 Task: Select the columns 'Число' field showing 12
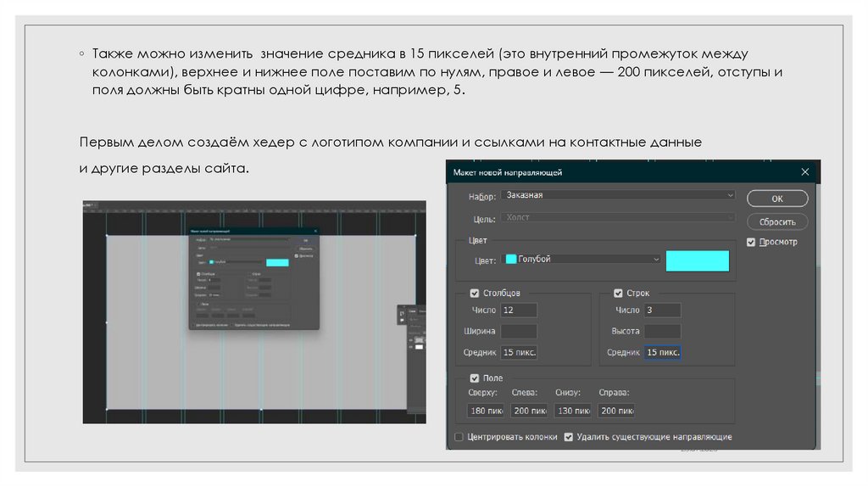point(519,311)
